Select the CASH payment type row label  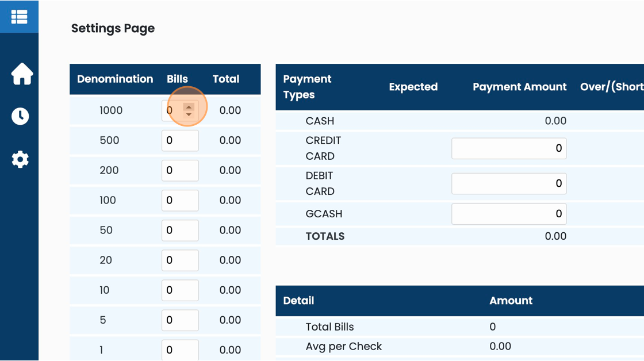[x=320, y=121]
